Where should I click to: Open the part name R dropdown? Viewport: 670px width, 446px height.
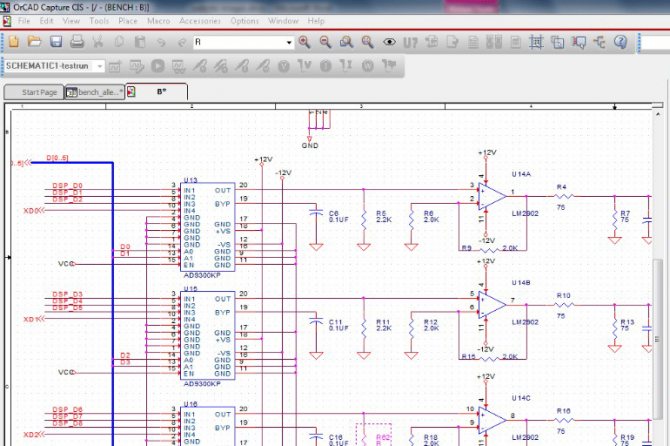coord(289,42)
